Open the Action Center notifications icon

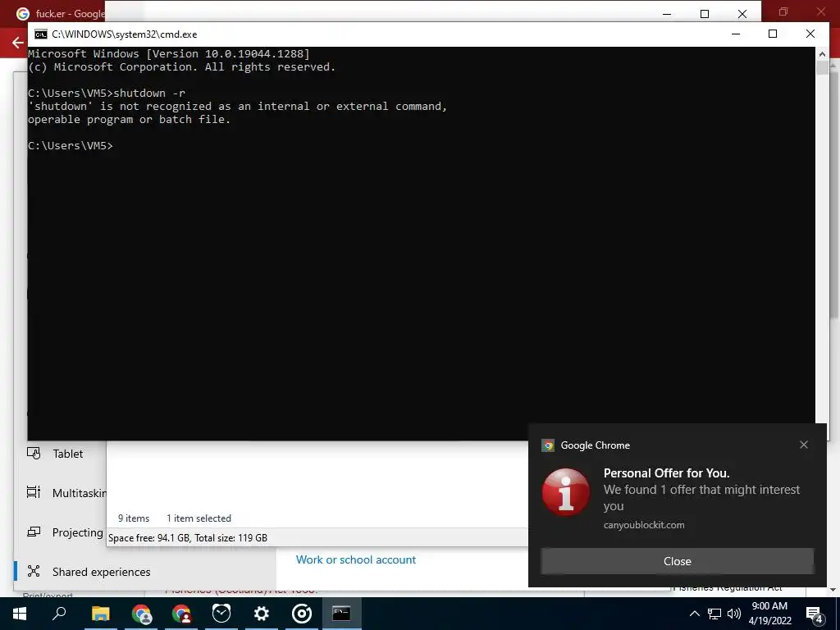coord(815,614)
